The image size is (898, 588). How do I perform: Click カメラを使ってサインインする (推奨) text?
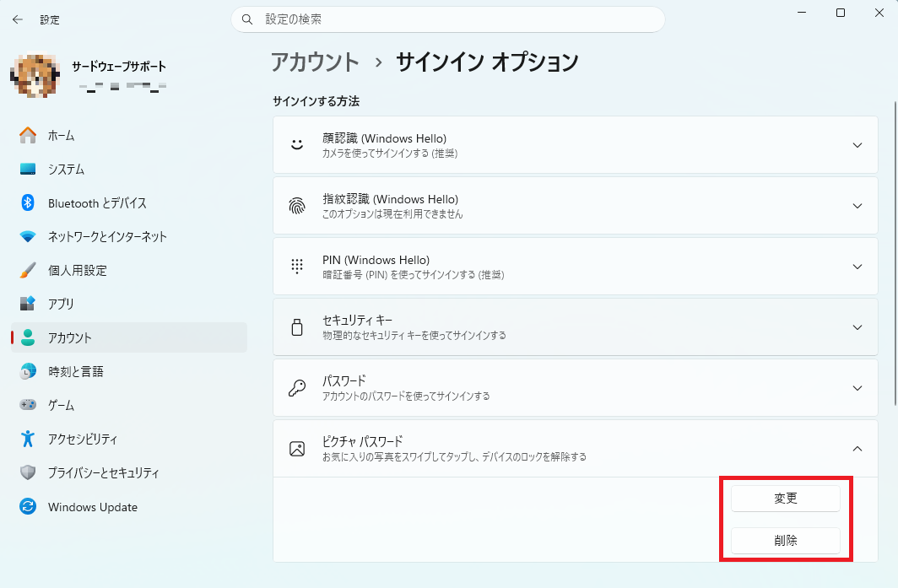[x=389, y=154]
